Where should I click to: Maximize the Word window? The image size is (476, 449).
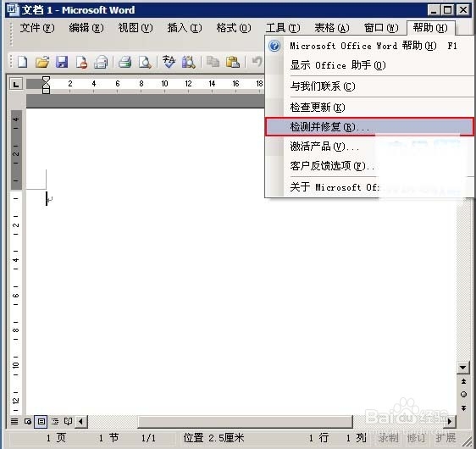tap(448, 10)
